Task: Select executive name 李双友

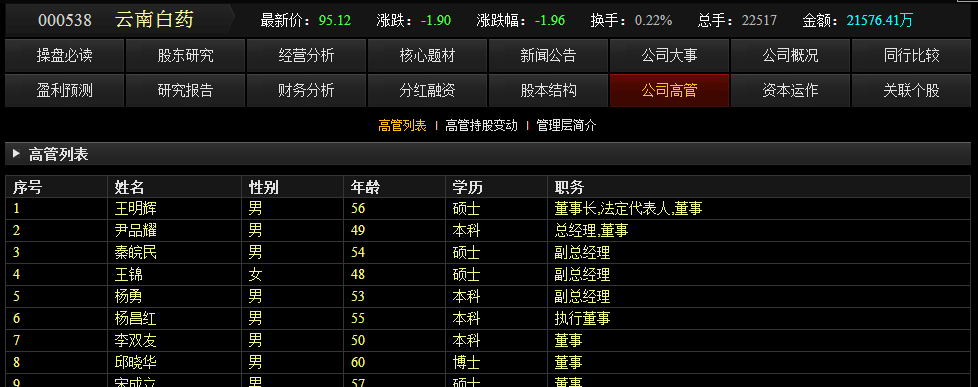Action: 135,340
